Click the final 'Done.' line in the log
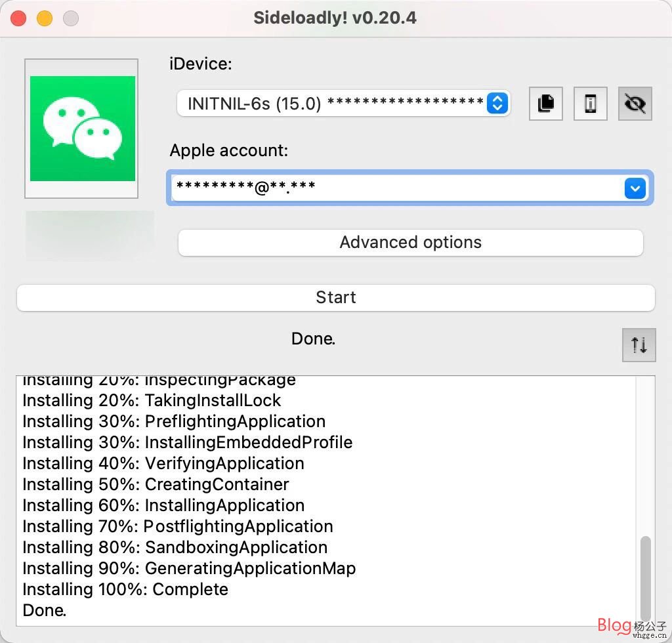Viewport: 672px width, 643px height. pyautogui.click(x=45, y=610)
